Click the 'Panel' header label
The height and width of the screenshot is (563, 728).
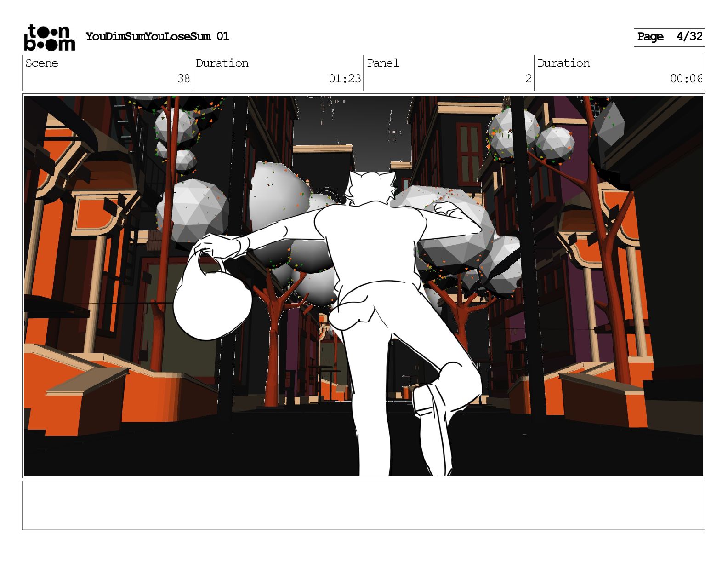point(383,63)
